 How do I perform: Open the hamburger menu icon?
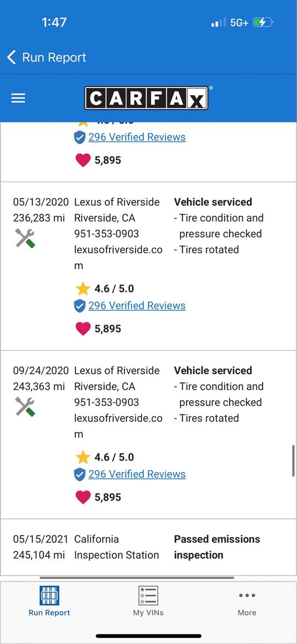click(18, 98)
